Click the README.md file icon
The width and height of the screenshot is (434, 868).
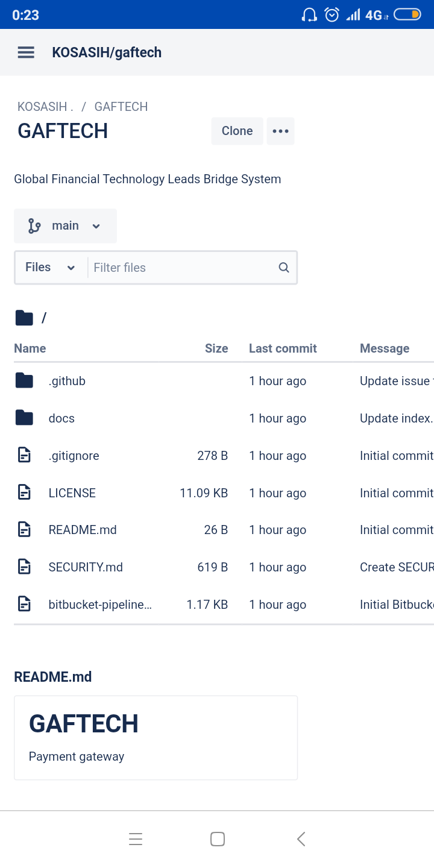coord(24,530)
